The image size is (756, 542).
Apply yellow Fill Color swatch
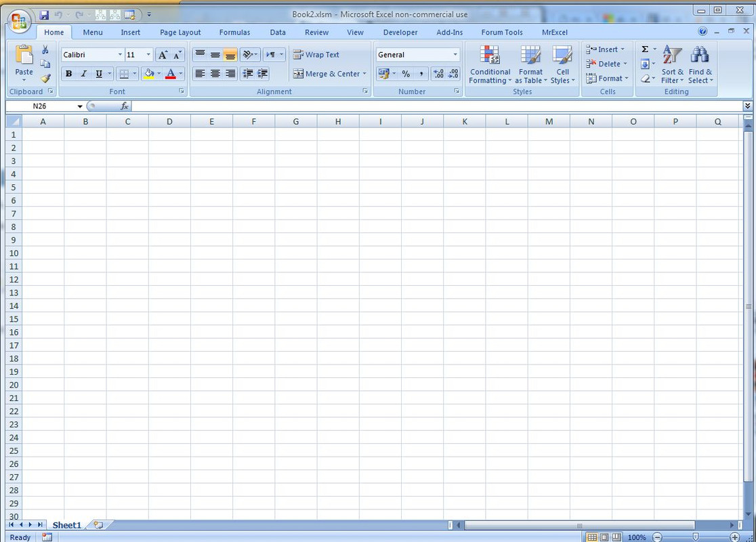point(148,74)
